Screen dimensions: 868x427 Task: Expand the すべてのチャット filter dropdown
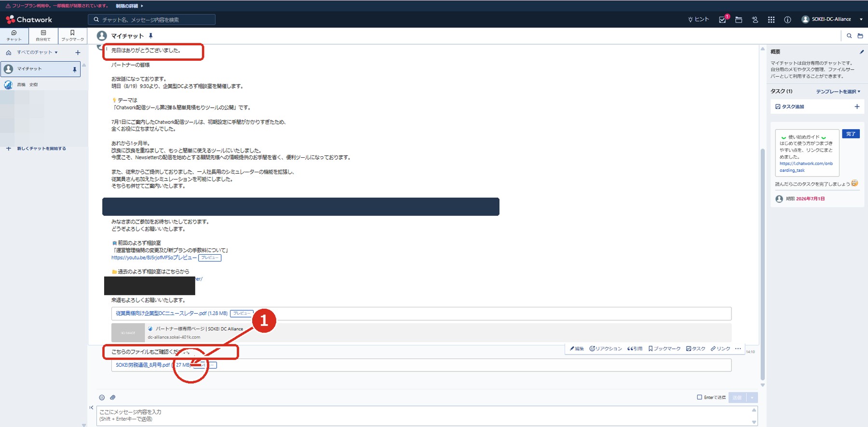38,53
